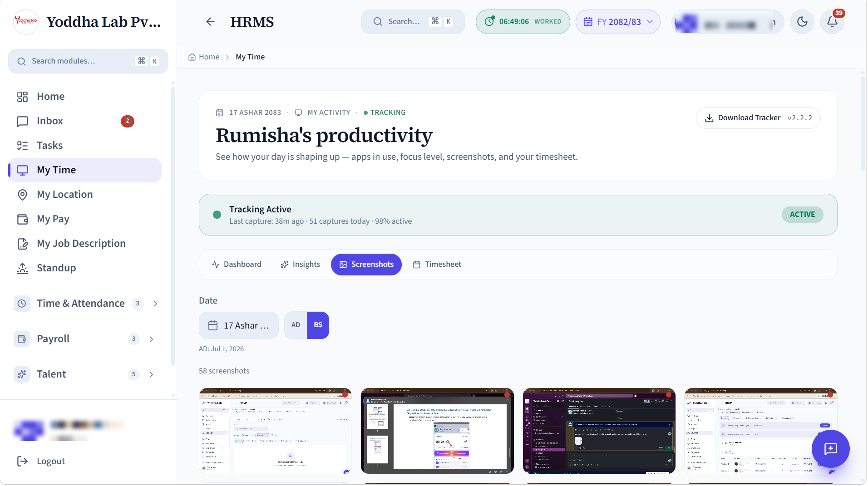This screenshot has height=486, width=868.
Task: Open the 17 Ashar date picker
Action: (239, 325)
